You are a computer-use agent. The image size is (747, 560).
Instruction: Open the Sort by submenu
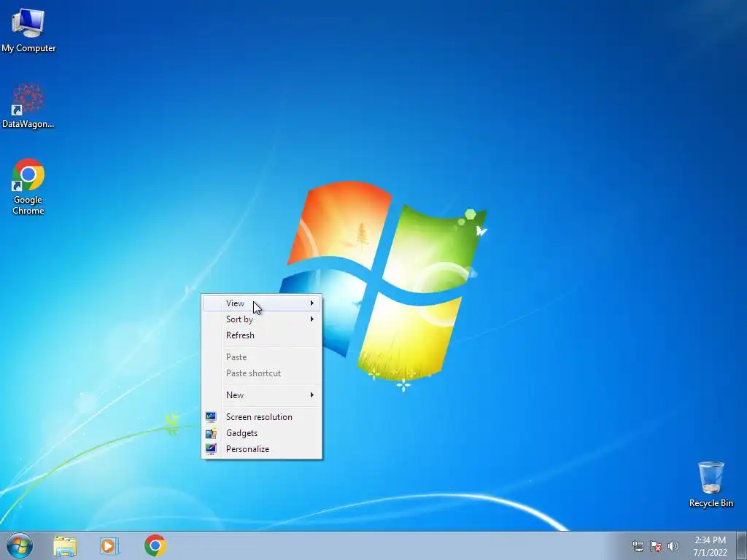(262, 319)
